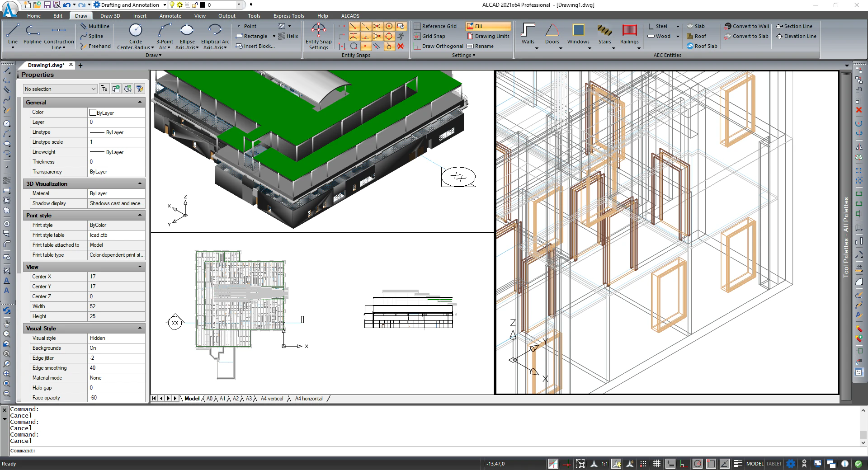Open the Visual style dropdown showing Hidden
This screenshot has height=470, width=868.
(x=116, y=338)
